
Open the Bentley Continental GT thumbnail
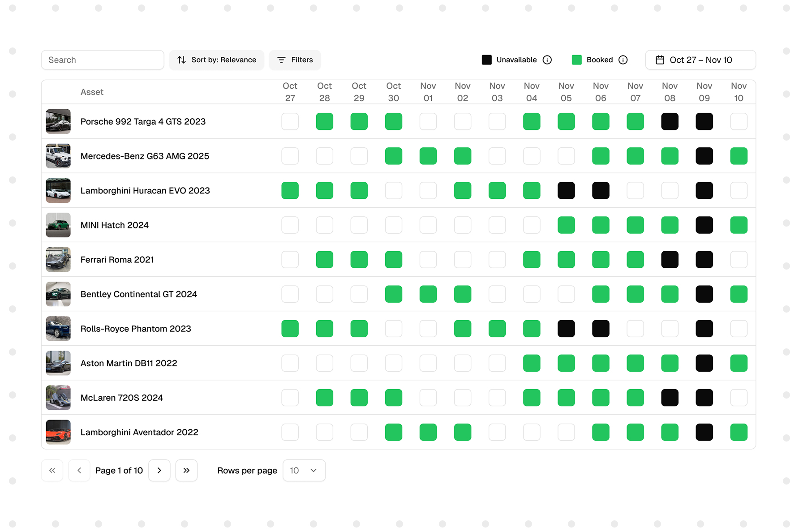(x=58, y=294)
